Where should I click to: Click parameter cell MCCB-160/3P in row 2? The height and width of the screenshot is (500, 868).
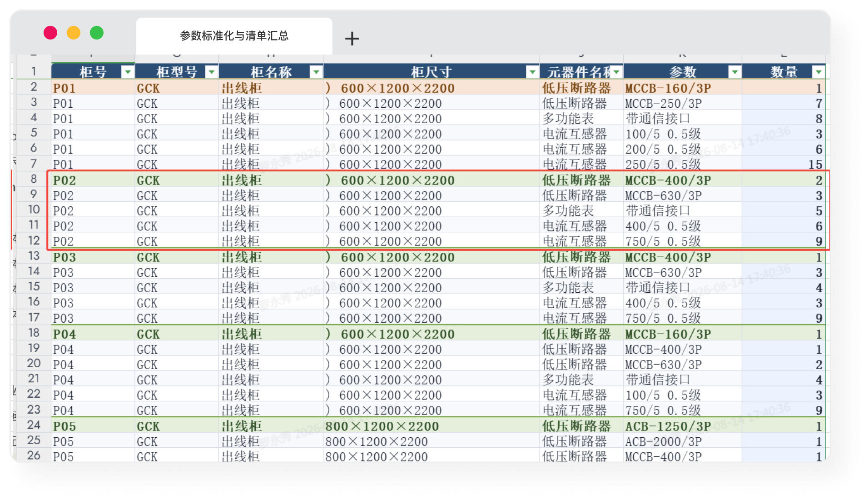pyautogui.click(x=683, y=88)
